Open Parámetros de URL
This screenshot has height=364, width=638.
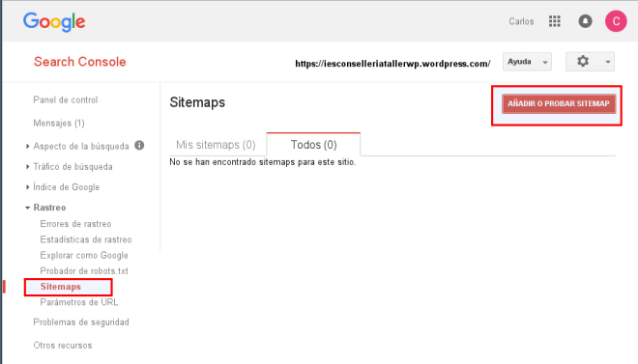[79, 302]
